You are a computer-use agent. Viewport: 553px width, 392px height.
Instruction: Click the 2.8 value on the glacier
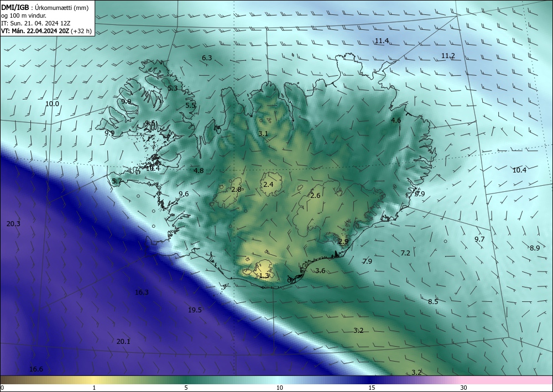pyautogui.click(x=236, y=190)
